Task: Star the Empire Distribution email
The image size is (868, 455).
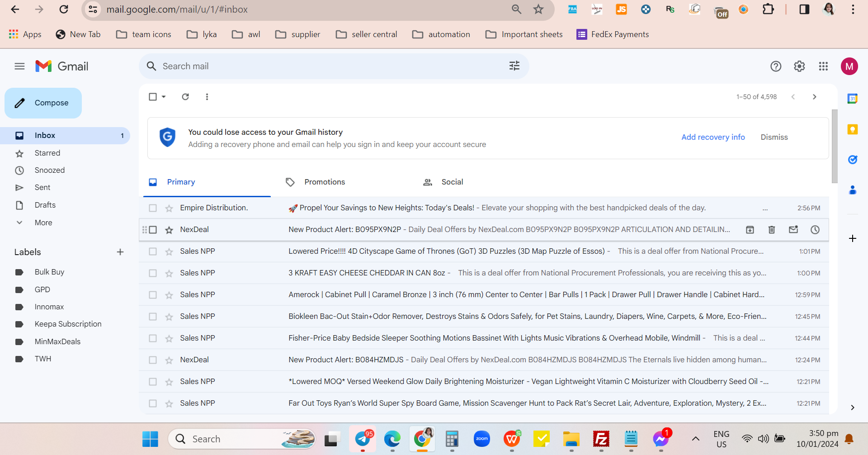Action: point(169,208)
